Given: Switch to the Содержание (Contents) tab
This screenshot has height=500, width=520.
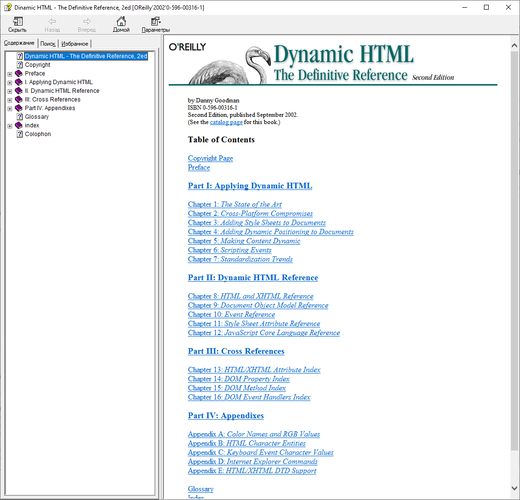Looking at the screenshot, I should [x=19, y=43].
